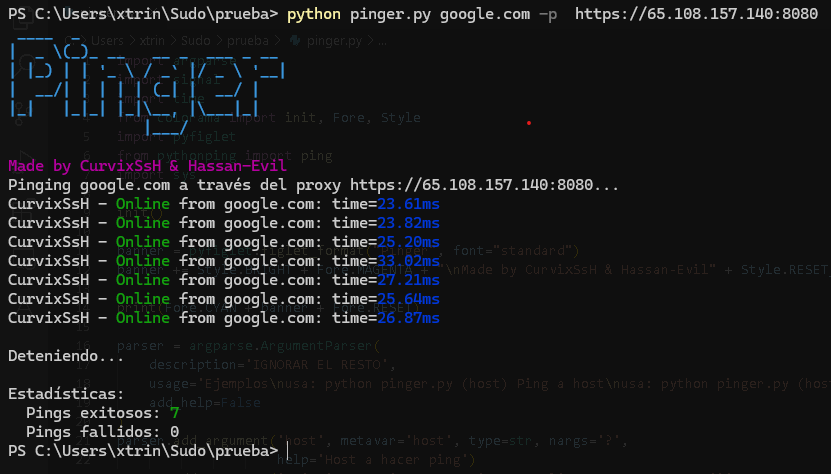This screenshot has width=831, height=474.
Task: Click the time value "25.64ms"
Action: (408, 299)
